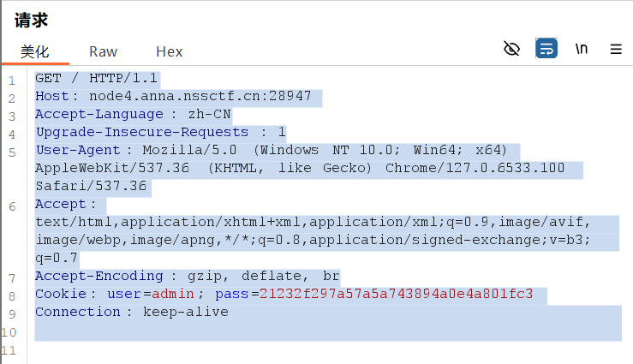This screenshot has height=364, width=633.
Task: Click the text/html Accept value line
Action: [x=325, y=223]
